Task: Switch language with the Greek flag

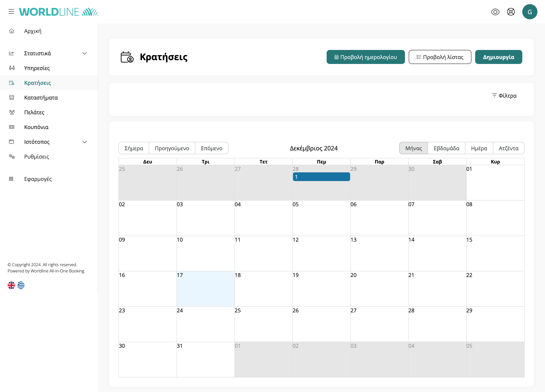Action: coord(21,285)
